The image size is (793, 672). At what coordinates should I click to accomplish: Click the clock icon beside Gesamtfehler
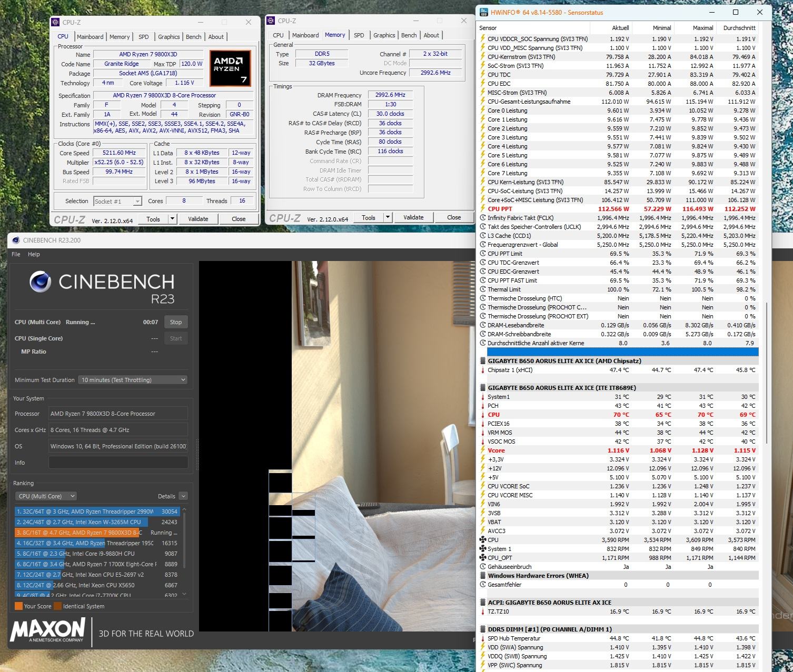[483, 585]
